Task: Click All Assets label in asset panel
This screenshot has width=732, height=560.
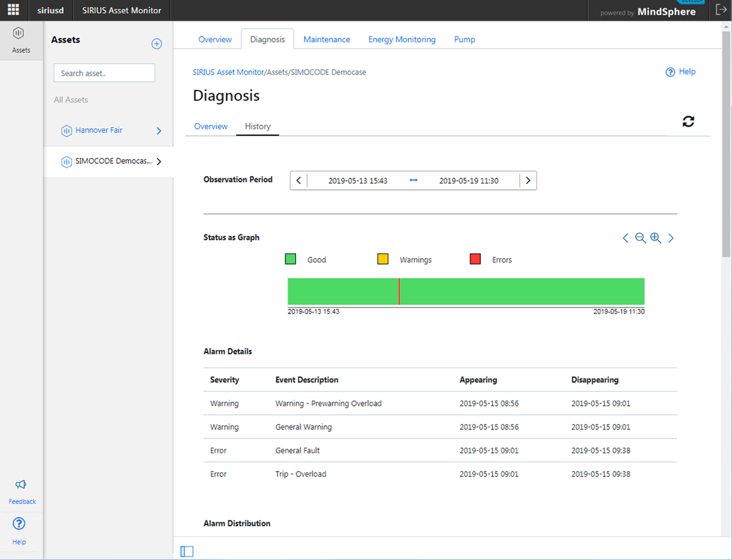Action: [71, 100]
